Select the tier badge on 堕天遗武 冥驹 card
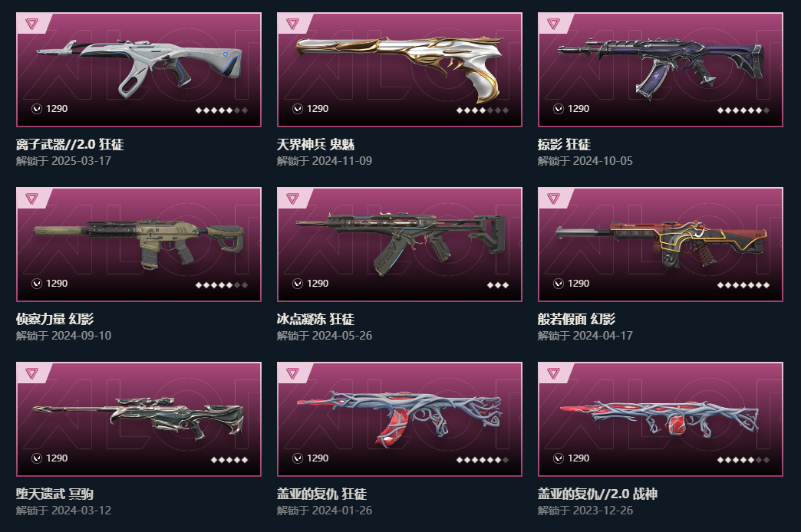801x532 pixels. 31,373
